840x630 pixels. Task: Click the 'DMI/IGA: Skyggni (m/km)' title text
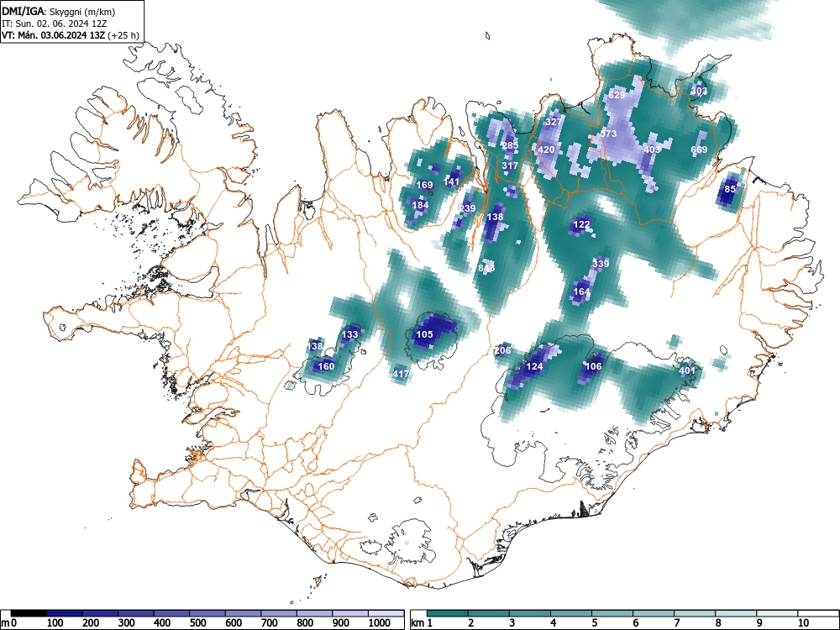click(59, 11)
